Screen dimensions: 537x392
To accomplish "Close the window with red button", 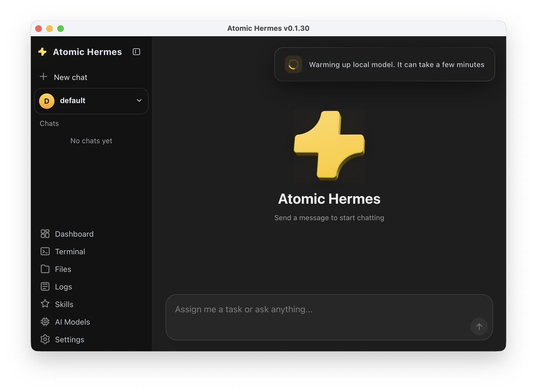I will pyautogui.click(x=38, y=29).
